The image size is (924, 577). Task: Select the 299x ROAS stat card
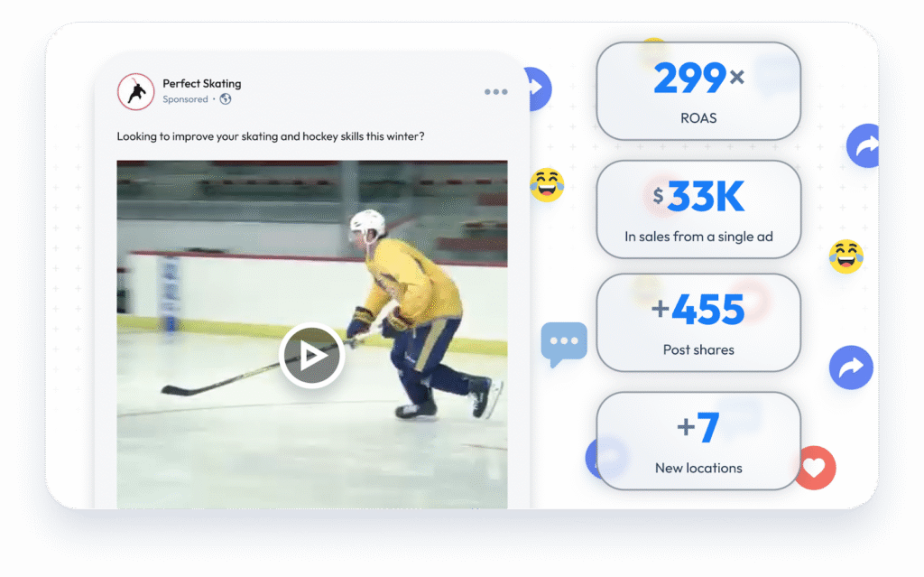pyautogui.click(x=698, y=91)
